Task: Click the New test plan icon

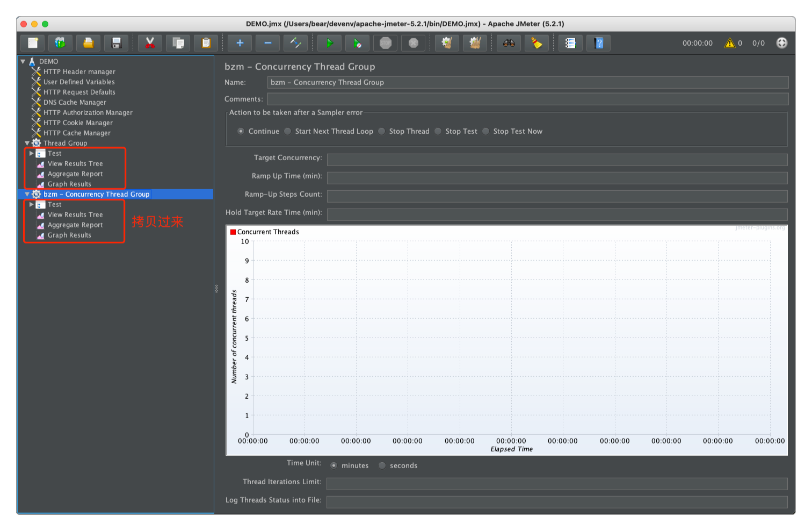Action: (x=33, y=43)
